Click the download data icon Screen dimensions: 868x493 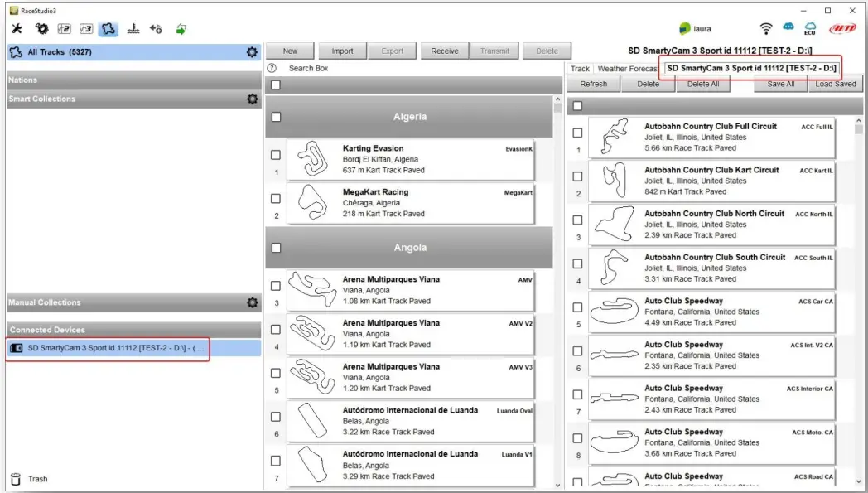coord(156,29)
